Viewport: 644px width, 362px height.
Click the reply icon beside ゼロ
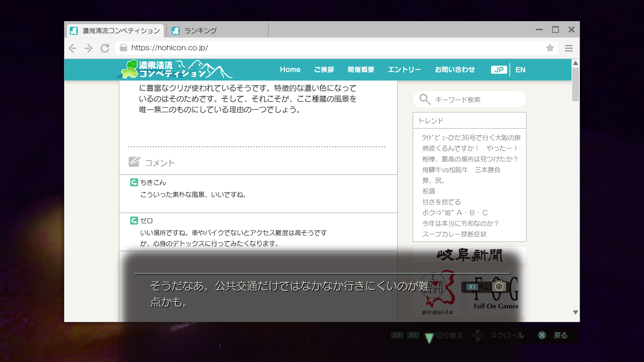[x=134, y=221]
